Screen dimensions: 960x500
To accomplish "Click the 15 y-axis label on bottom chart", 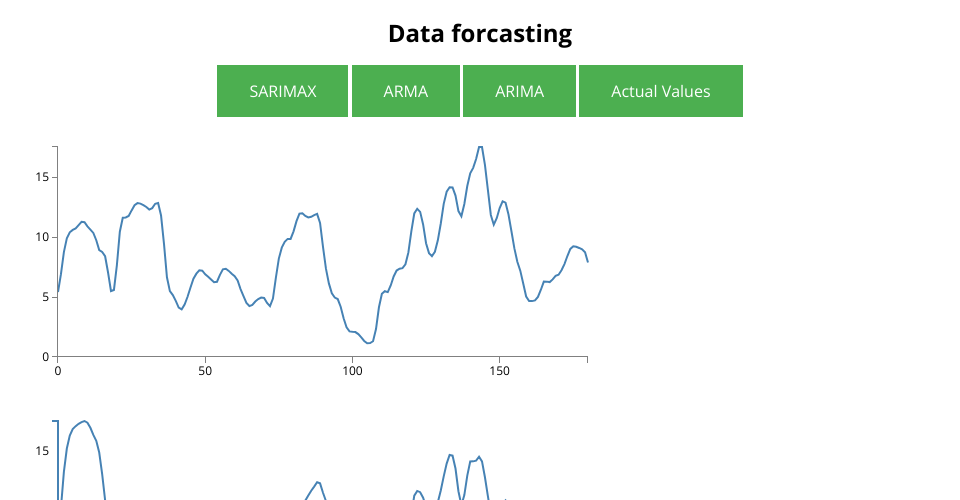I will [43, 451].
